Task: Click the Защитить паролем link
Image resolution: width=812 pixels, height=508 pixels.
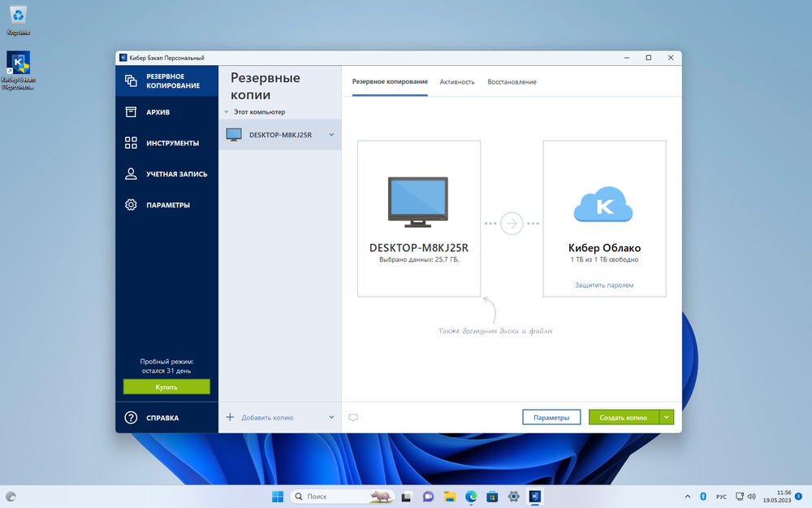Action: pos(604,285)
